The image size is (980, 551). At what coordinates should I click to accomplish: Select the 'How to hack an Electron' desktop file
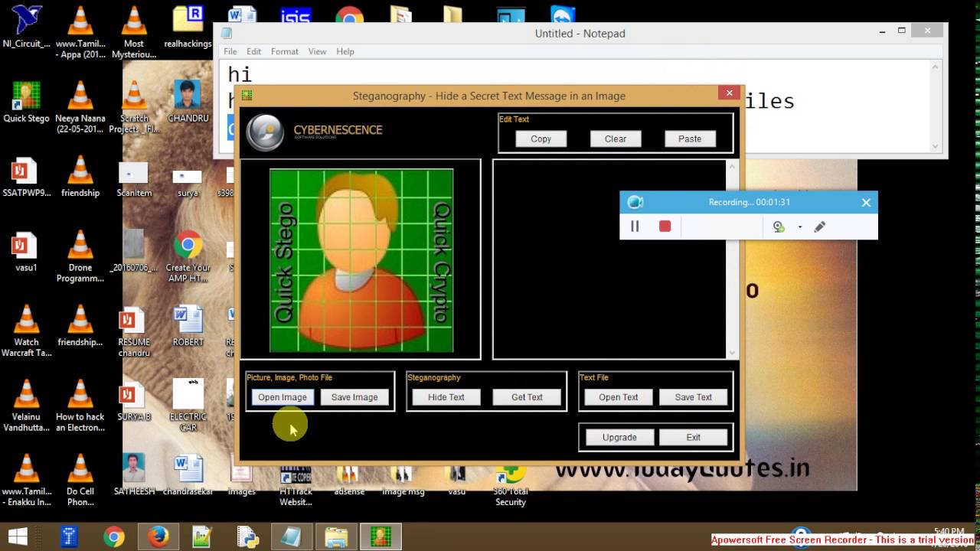[80, 406]
